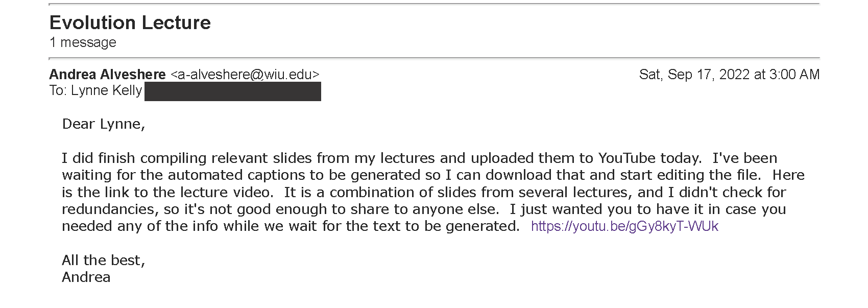
Task: Open the youtu.be lecture video link
Action: tap(624, 226)
